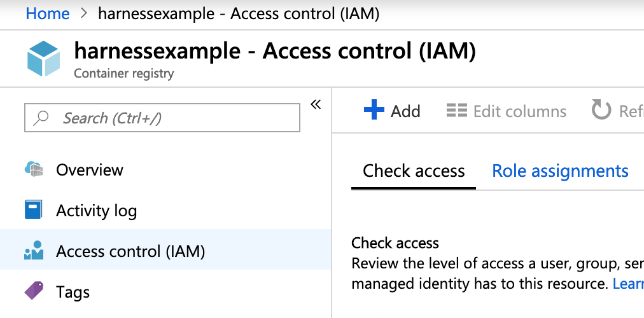The image size is (644, 318).
Task: Select the Check access tab
Action: 414,170
